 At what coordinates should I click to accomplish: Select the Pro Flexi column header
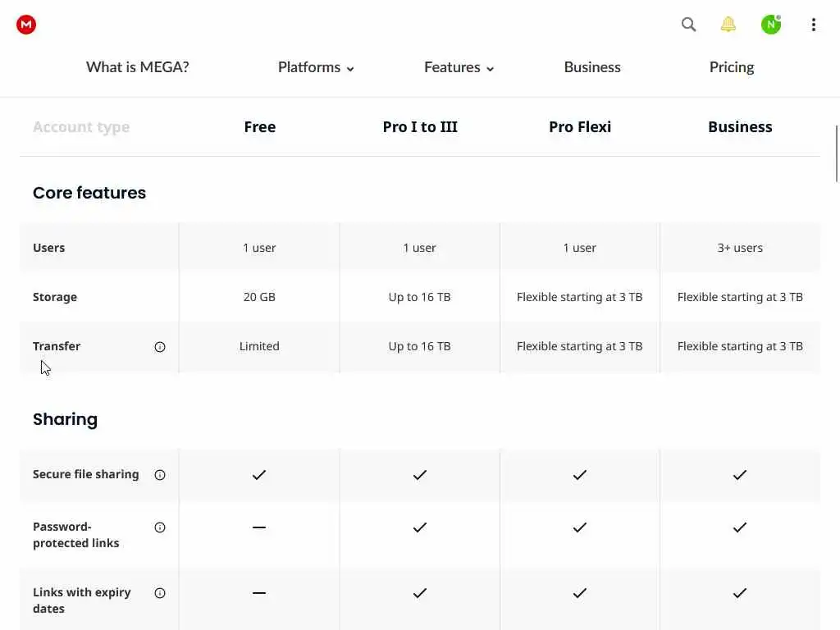pyautogui.click(x=580, y=127)
